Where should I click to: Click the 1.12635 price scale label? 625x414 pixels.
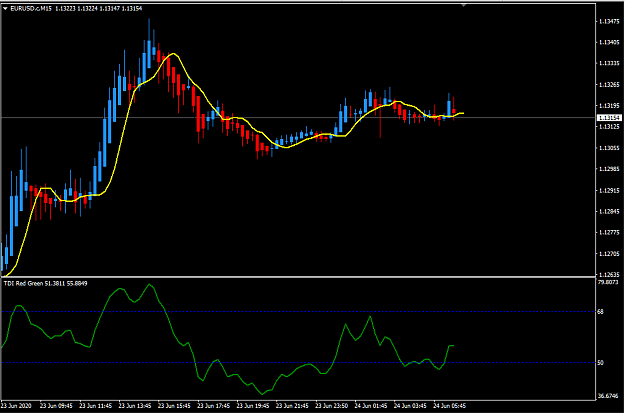click(x=609, y=274)
